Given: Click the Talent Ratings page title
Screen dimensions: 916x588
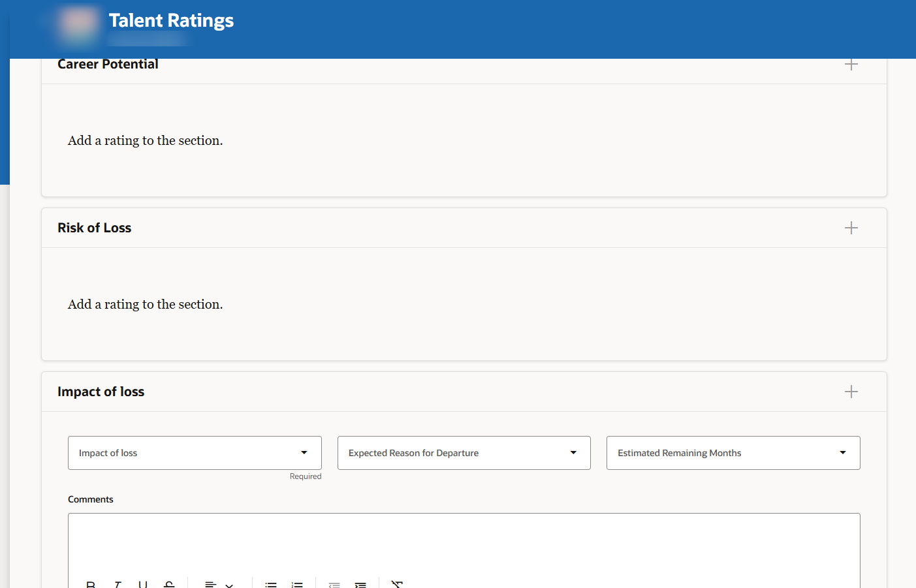Looking at the screenshot, I should click(171, 21).
